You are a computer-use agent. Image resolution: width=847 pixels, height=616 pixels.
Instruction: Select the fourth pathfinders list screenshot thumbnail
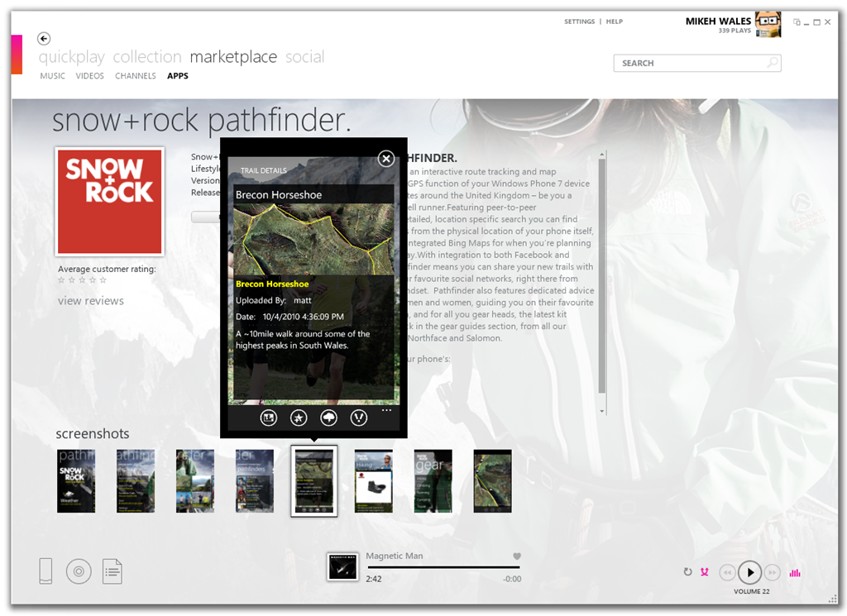coord(255,481)
